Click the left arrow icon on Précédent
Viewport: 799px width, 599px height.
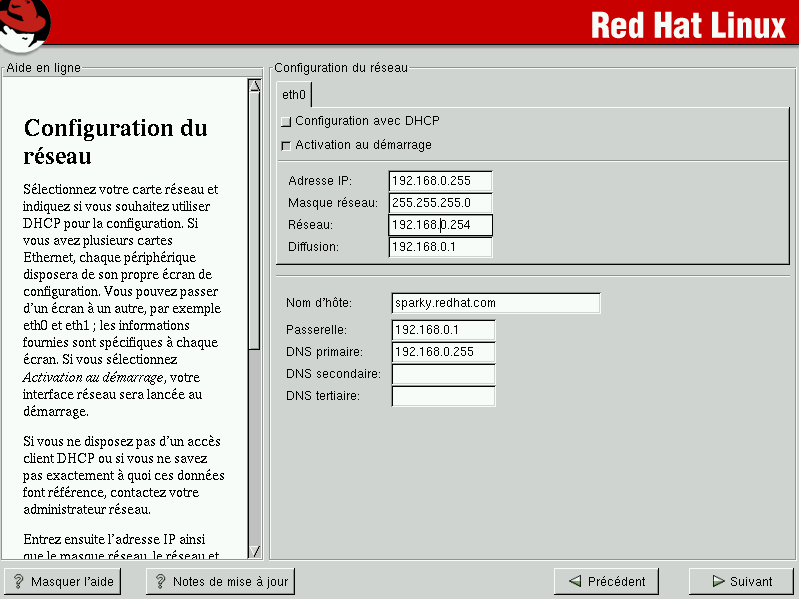[x=574, y=581]
